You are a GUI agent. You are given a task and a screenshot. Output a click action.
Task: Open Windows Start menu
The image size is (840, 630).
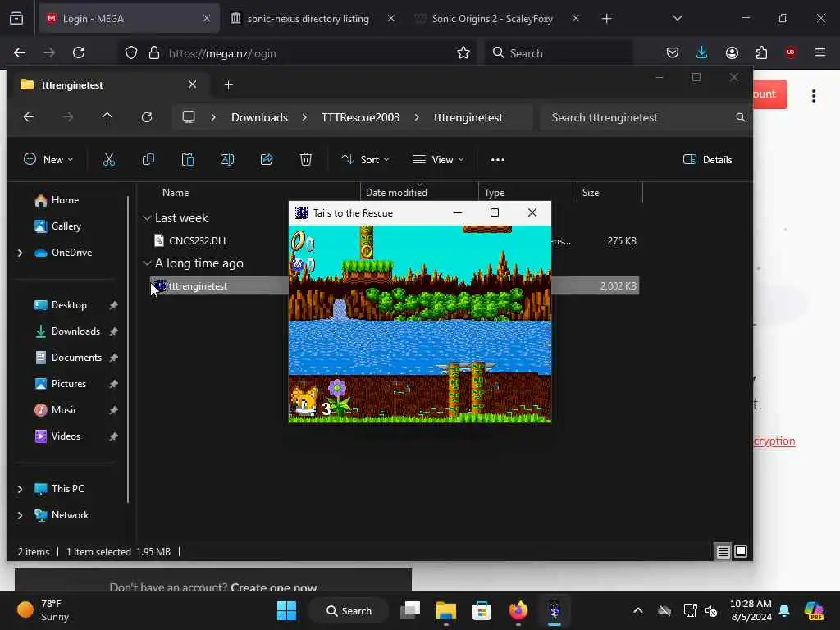pyautogui.click(x=286, y=610)
